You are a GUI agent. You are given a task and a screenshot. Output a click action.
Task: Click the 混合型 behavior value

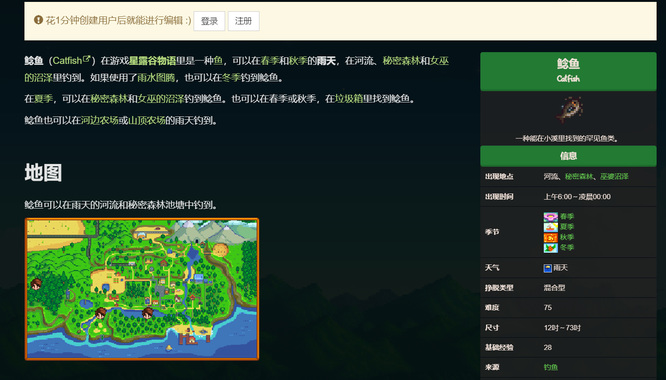pos(554,288)
